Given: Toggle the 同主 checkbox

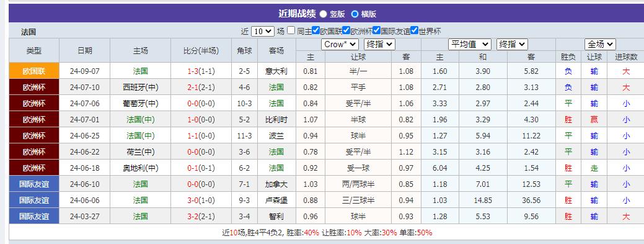Looking at the screenshot, I should click(x=291, y=30).
